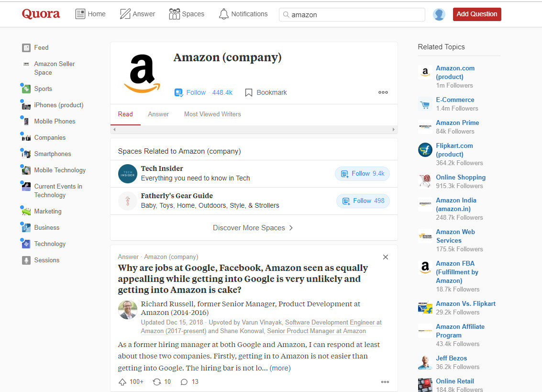Open answer more options dots
Image resolution: width=542 pixels, height=392 pixels.
385,382
